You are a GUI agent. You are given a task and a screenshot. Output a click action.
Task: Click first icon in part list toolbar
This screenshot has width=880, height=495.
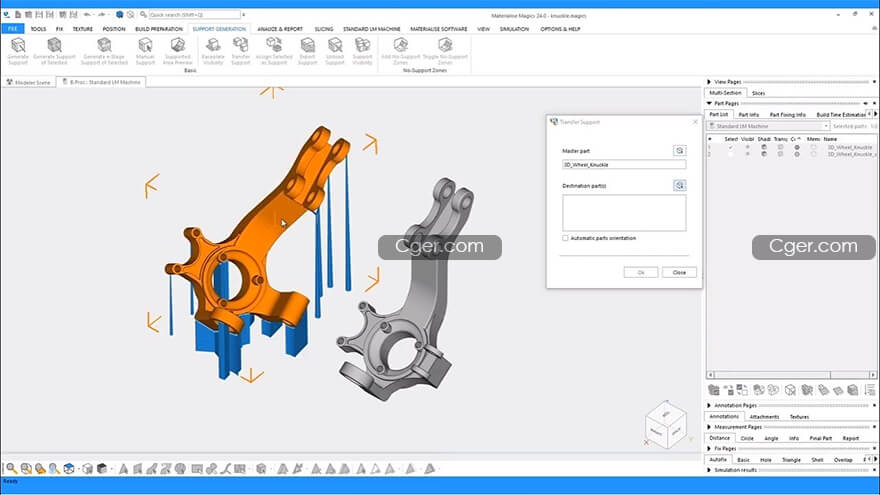(713, 389)
